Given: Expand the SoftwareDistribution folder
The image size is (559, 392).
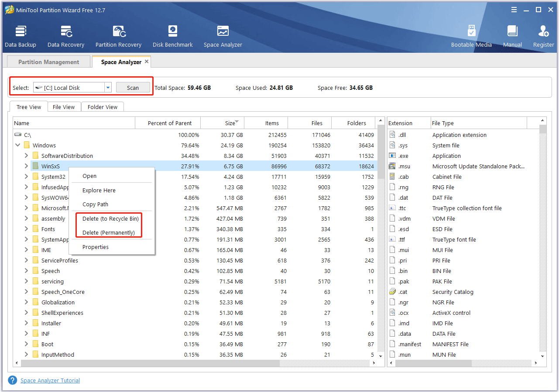Looking at the screenshot, I should tap(26, 156).
